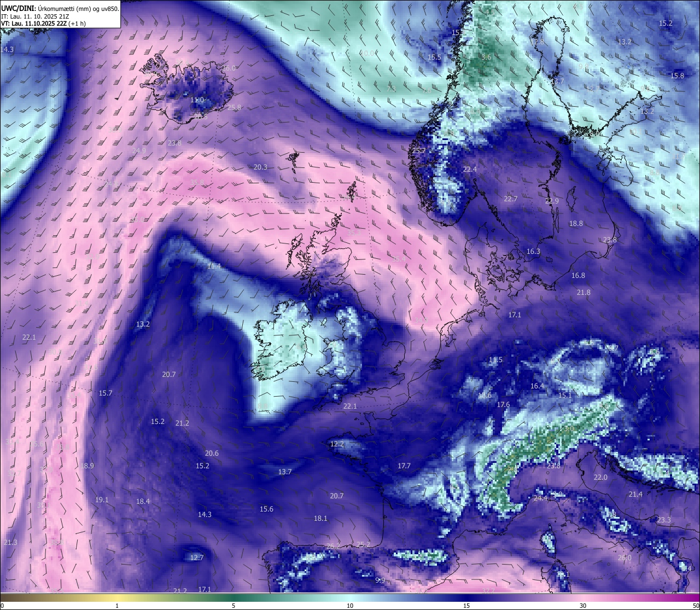Click the 22.0 value over the northern Adriatic

point(600,478)
